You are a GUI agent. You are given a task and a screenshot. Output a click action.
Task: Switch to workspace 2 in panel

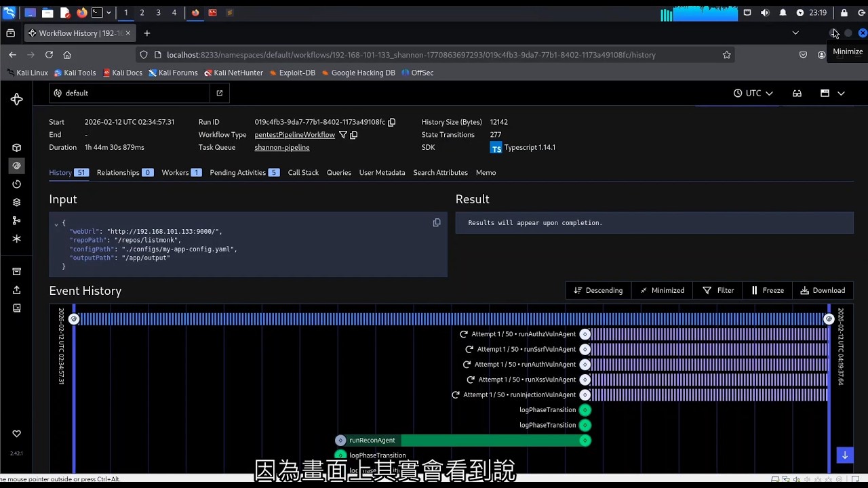142,13
